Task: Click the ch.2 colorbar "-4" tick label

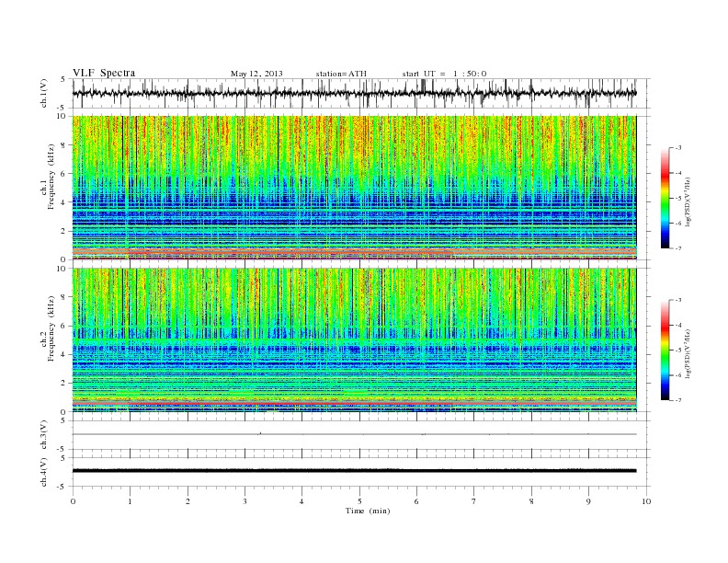Action: click(678, 325)
